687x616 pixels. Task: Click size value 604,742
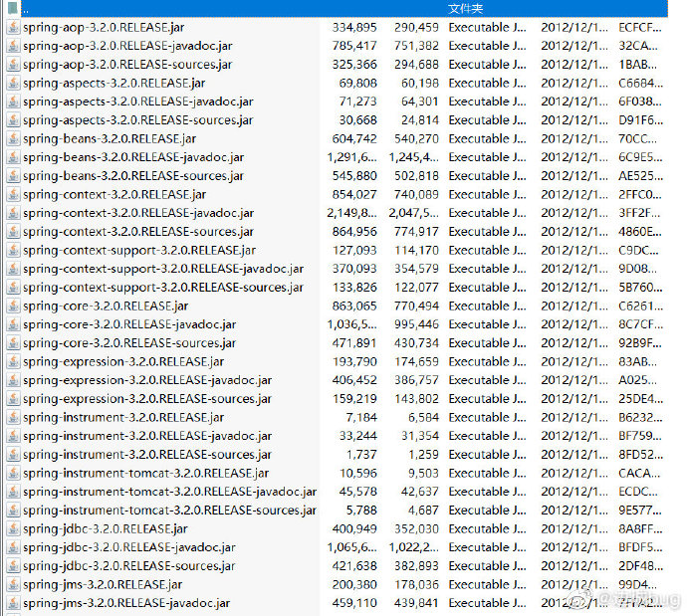[x=354, y=138]
